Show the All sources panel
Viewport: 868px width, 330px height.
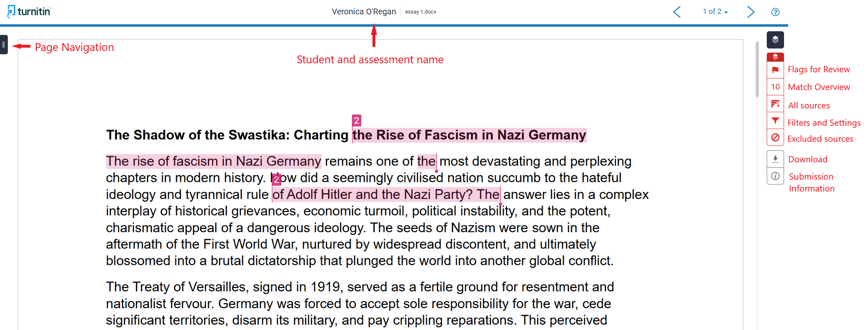[775, 104]
